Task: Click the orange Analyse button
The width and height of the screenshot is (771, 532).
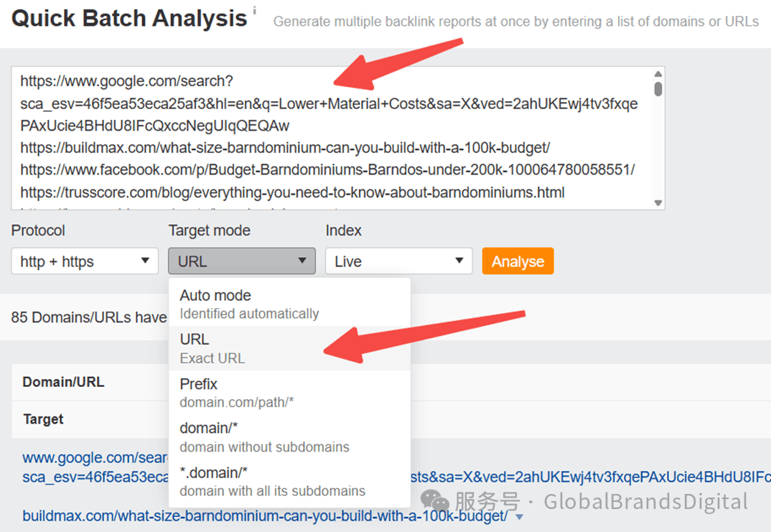Action: click(518, 261)
